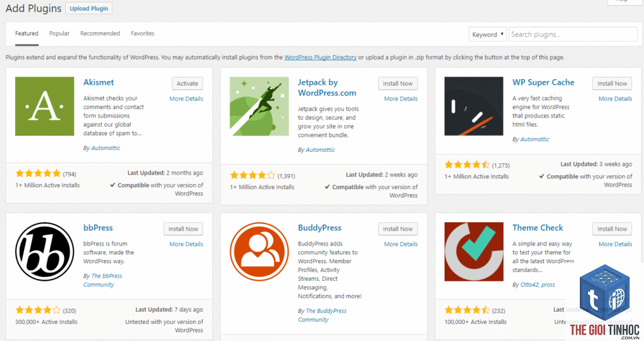Image resolution: width=644 pixels, height=341 pixels.
Task: Open the bbPress title link
Action: [97, 227]
